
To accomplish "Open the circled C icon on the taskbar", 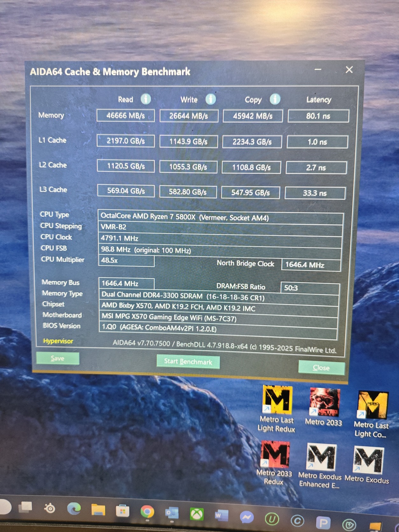I will click(x=297, y=521).
